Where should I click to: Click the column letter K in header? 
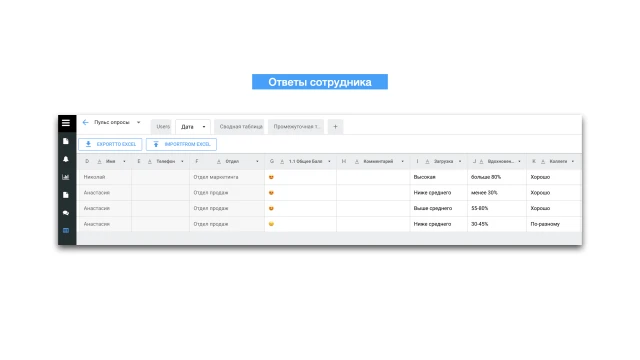pyautogui.click(x=533, y=162)
